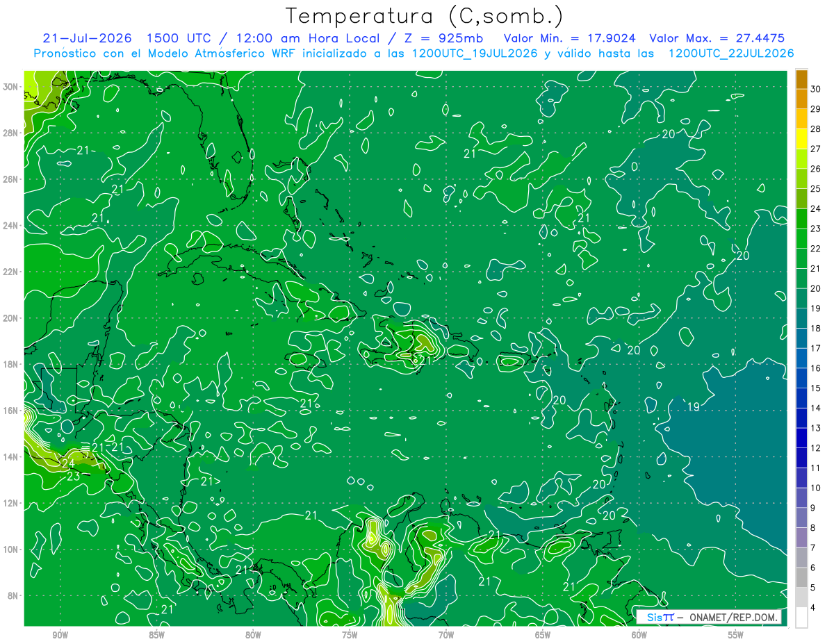Click the orange color bar segment between 29 and 30
Image resolution: width=834 pixels, height=644 pixels.
801,99
